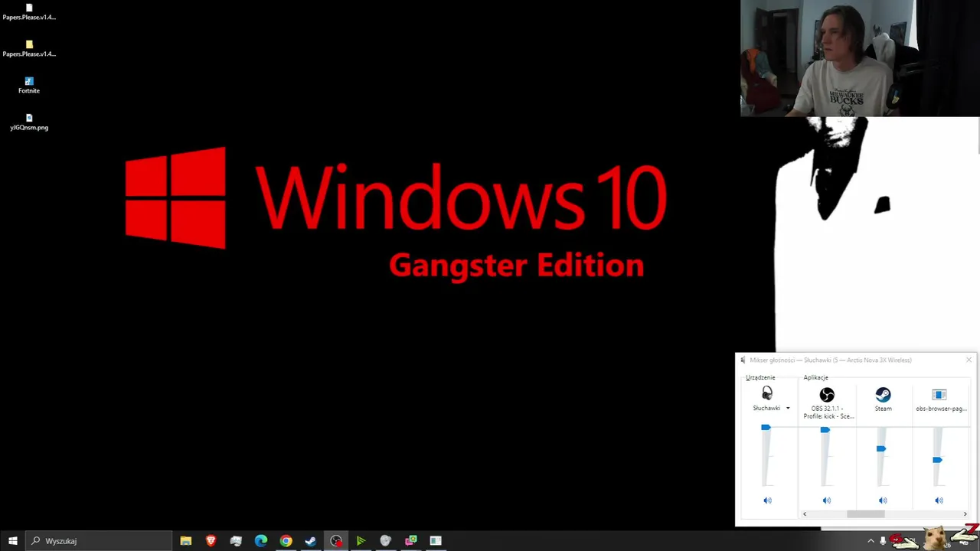The width and height of the screenshot is (980, 551).
Task: Switch to OBS Studio on the taskbar
Action: click(336, 541)
